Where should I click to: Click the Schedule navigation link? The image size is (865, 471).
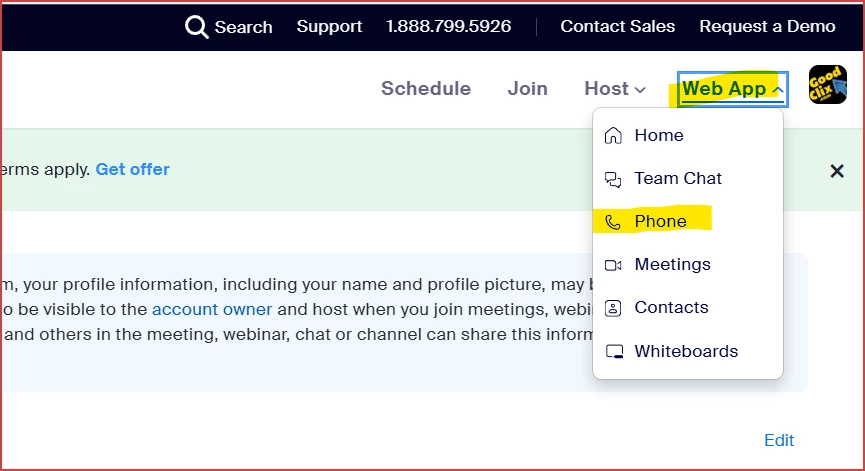[426, 88]
